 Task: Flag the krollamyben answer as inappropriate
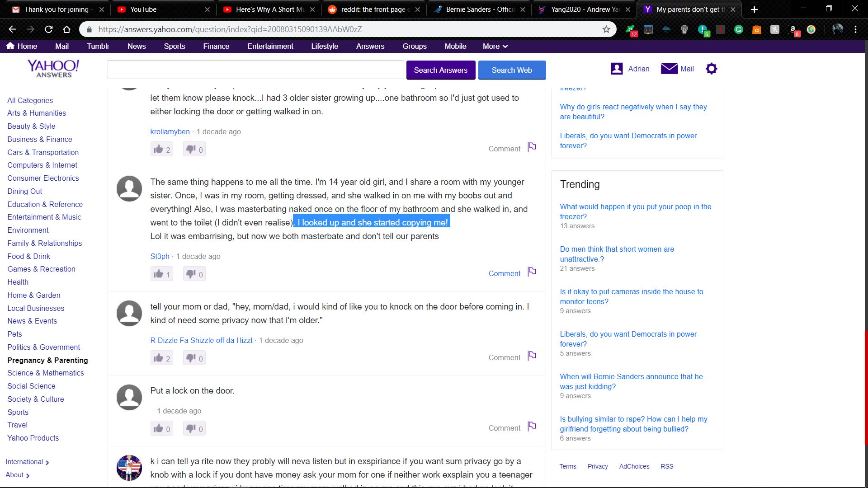click(532, 147)
